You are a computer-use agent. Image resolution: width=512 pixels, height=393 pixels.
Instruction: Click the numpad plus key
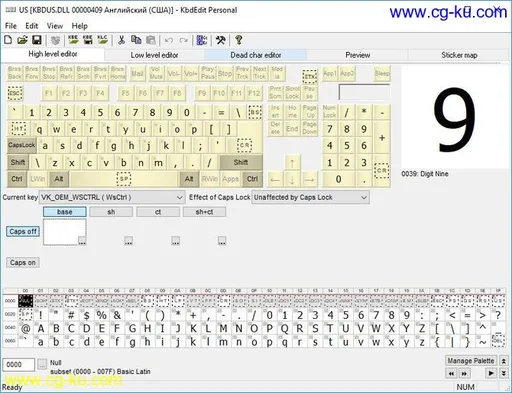(382, 138)
